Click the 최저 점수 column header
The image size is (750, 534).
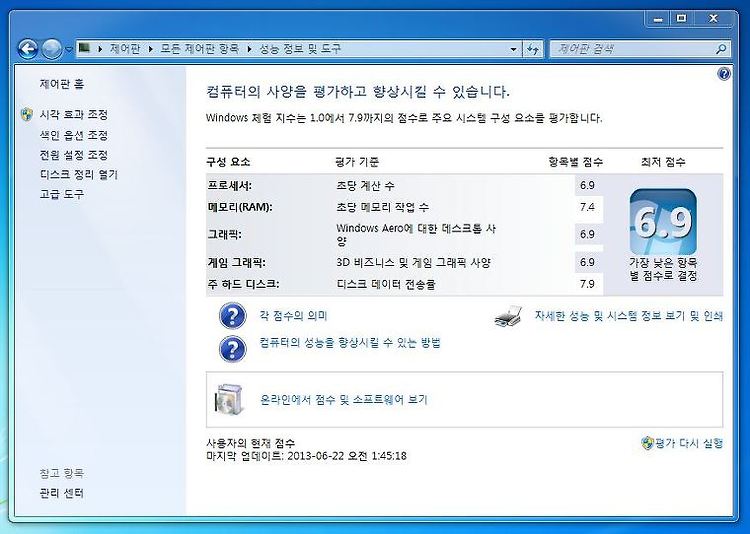(663, 162)
